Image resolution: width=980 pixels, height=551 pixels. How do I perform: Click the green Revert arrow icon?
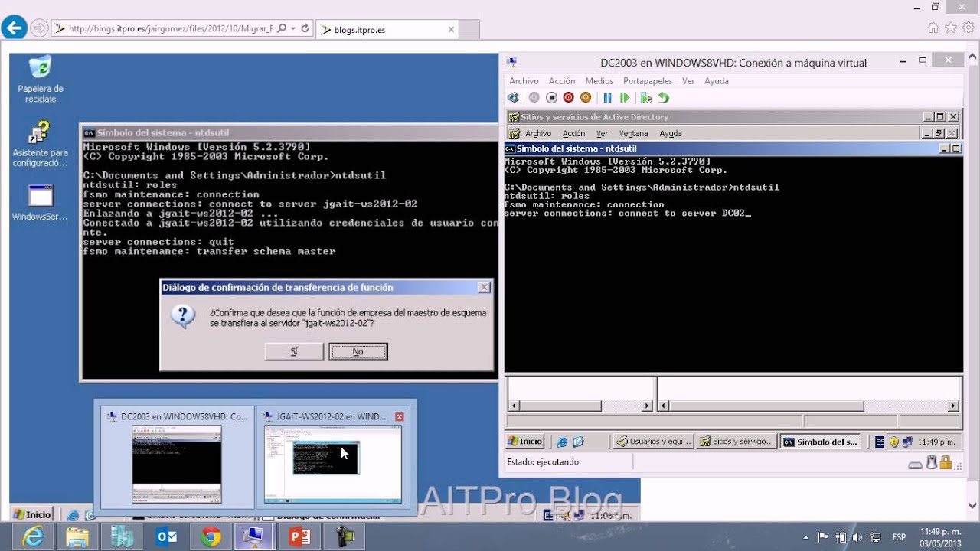664,98
